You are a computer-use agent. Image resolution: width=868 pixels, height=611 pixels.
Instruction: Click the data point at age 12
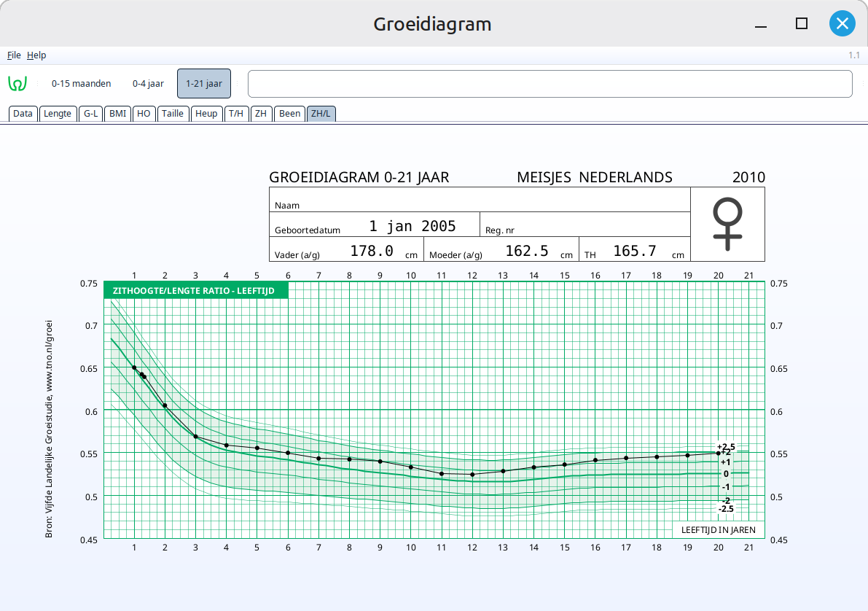[472, 475]
